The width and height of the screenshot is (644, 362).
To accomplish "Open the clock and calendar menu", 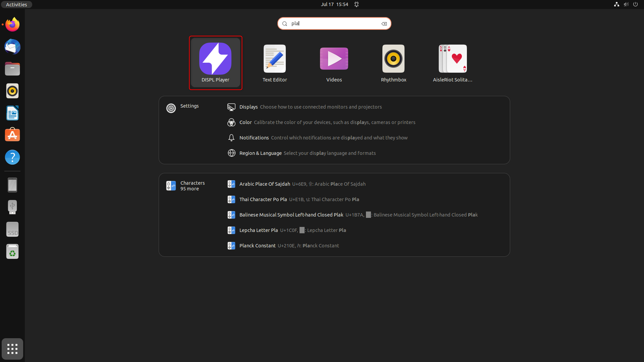I will [334, 4].
